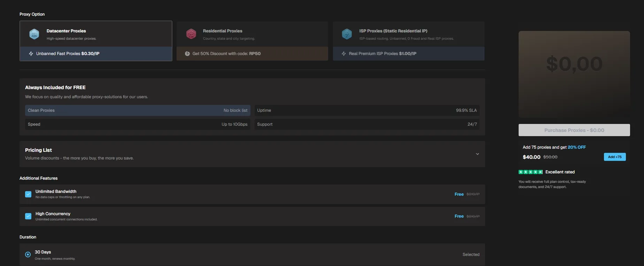Click the $0,00 price preview card
The width and height of the screenshot is (644, 266).
(x=574, y=74)
